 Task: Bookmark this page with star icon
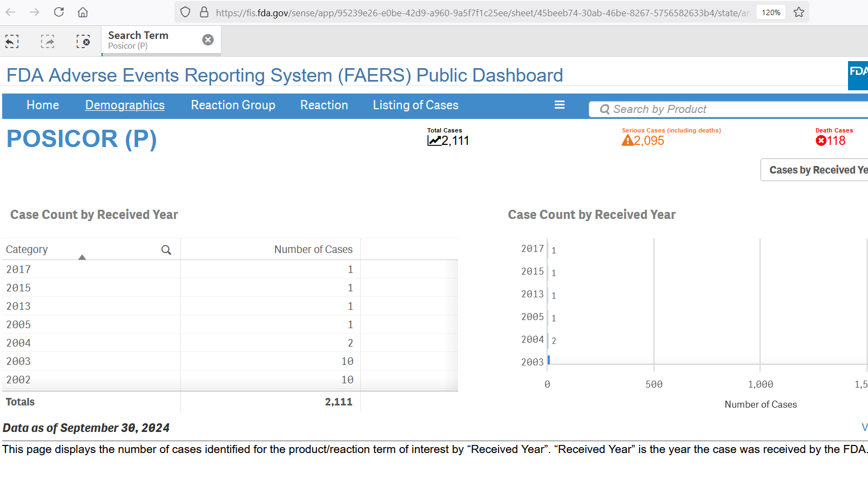pos(799,12)
